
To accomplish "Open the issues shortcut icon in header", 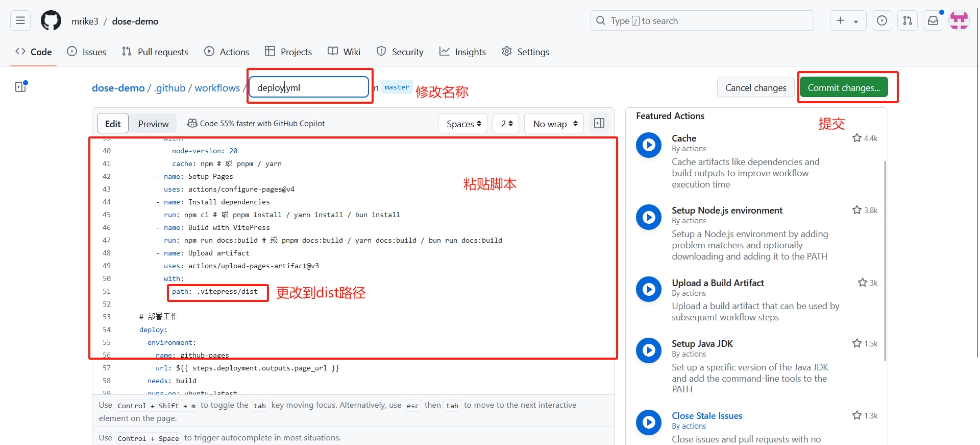I will tap(881, 21).
